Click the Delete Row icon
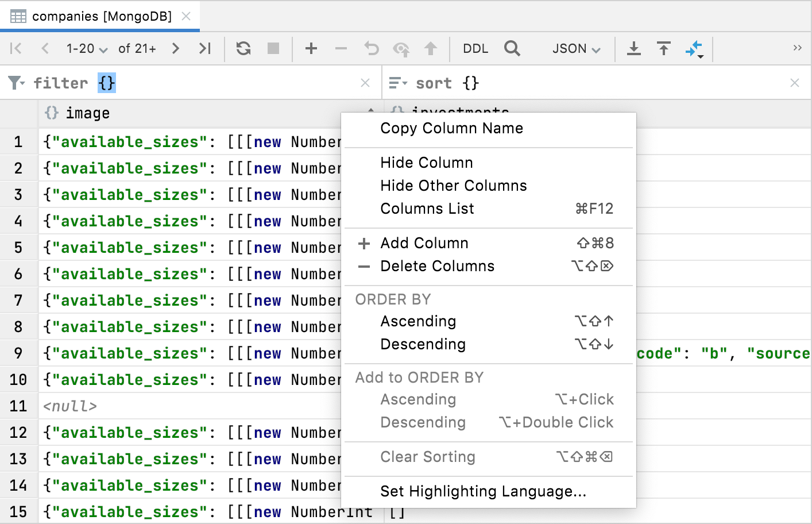Viewport: 812px width, 524px height. 341,48
